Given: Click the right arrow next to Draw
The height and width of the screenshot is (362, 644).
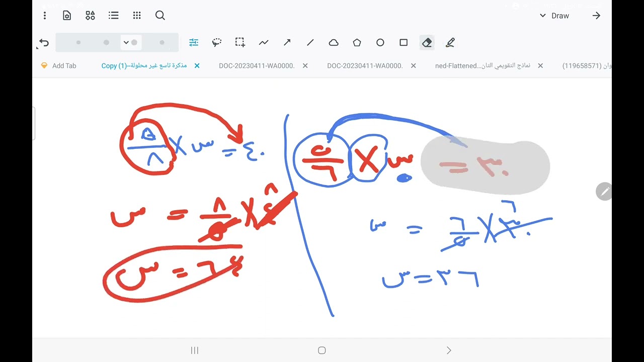Looking at the screenshot, I should coord(596,16).
